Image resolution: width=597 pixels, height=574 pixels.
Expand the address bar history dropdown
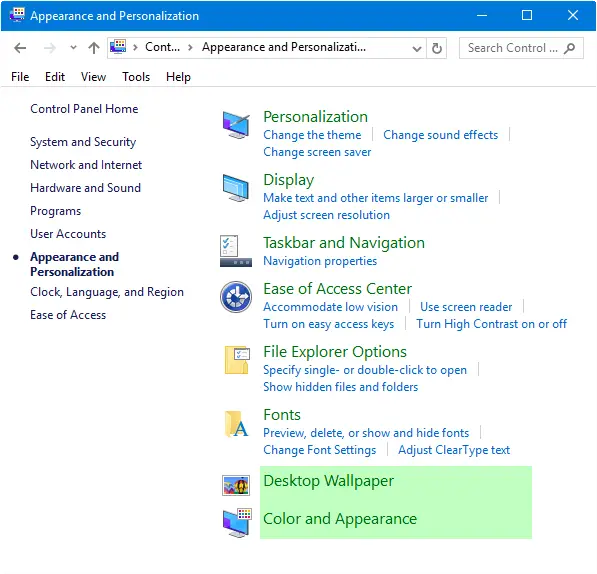[417, 49]
